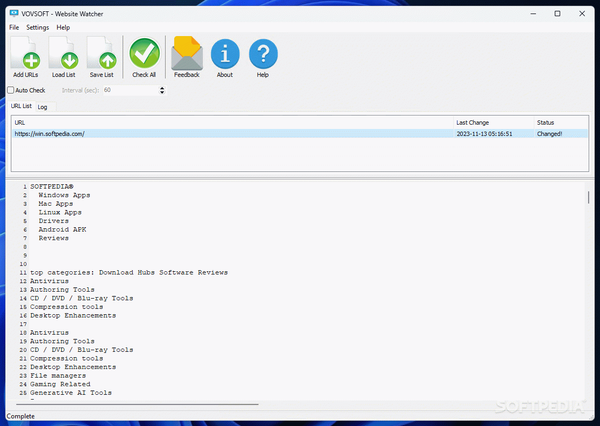Click the Mac Apps line in content

(x=55, y=204)
